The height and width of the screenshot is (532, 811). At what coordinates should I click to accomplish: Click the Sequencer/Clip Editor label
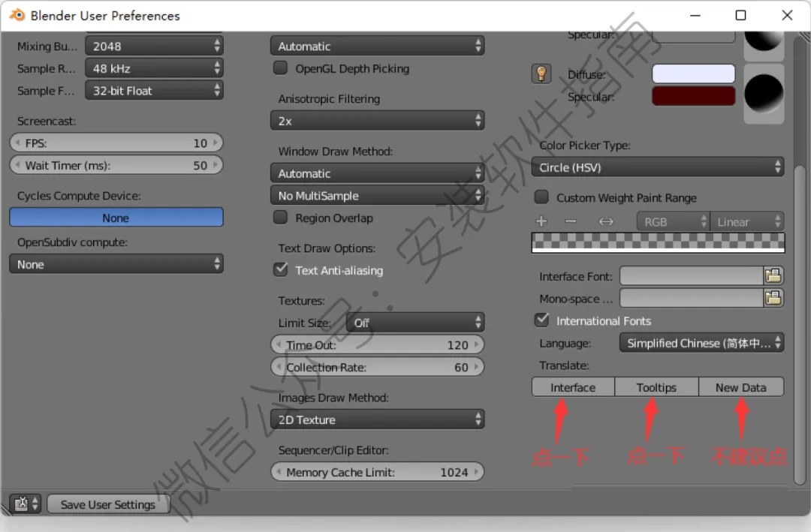333,449
